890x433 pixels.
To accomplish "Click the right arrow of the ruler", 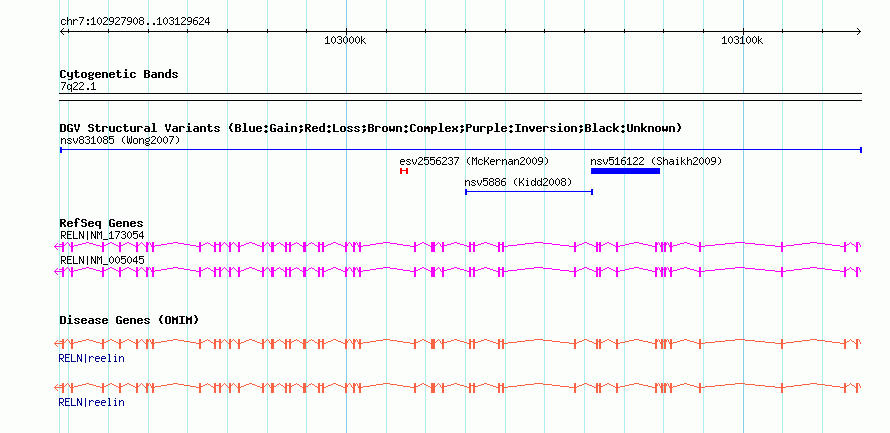I will (x=858, y=31).
